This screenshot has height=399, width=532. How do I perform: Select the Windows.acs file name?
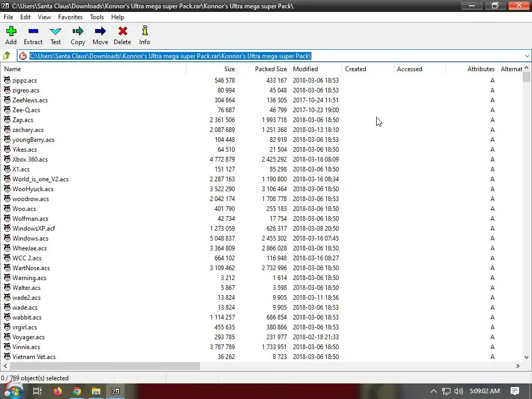30,238
